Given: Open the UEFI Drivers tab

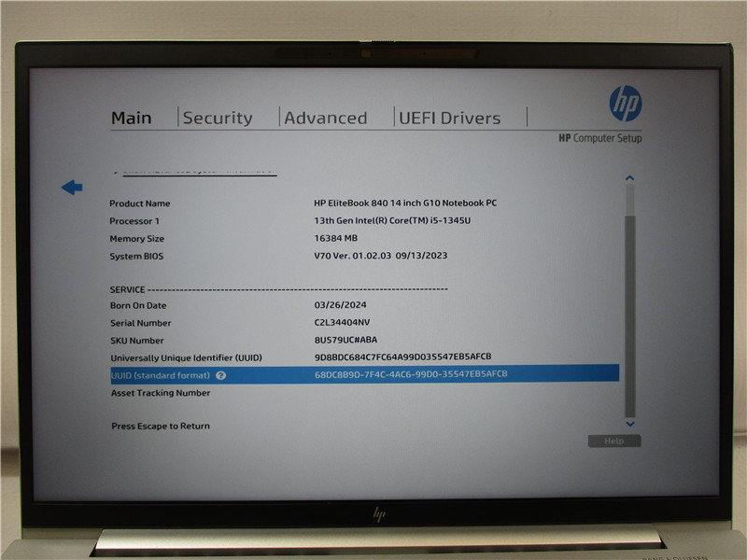Looking at the screenshot, I should [450, 118].
